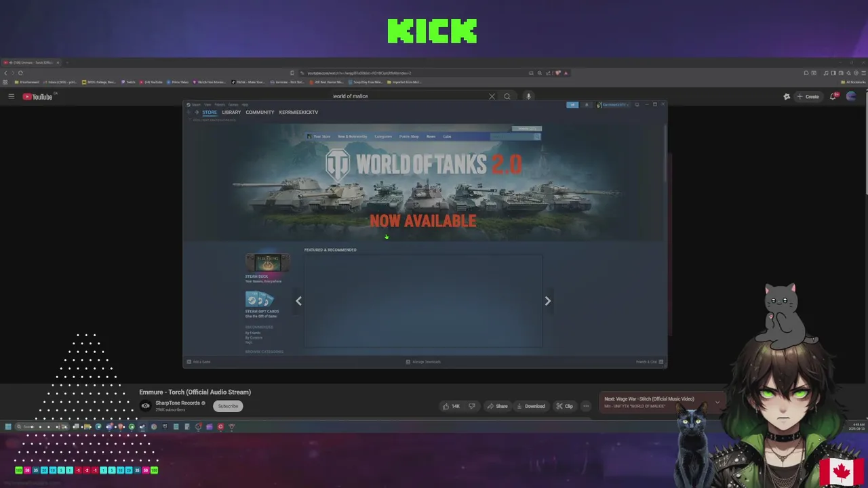Screen dimensions: 868x488
Task: Share the Emmure video
Action: tap(497, 406)
